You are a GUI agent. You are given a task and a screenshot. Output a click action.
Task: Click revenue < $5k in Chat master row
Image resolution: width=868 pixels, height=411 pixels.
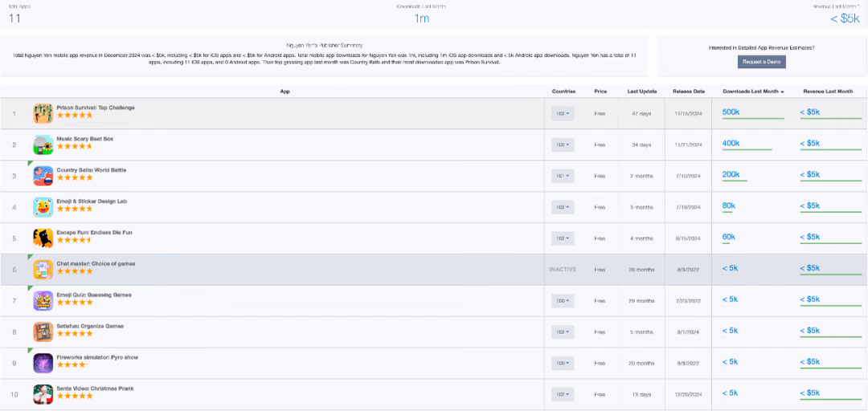point(810,268)
